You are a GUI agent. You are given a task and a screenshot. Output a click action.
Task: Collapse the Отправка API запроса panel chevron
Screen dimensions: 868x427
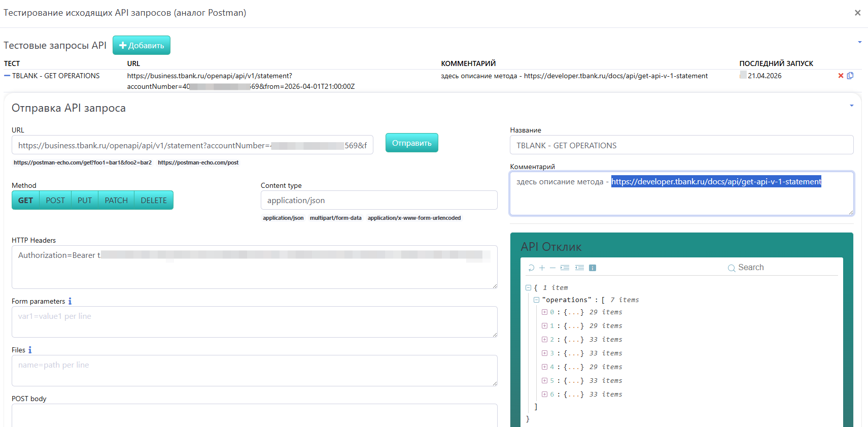pos(851,106)
